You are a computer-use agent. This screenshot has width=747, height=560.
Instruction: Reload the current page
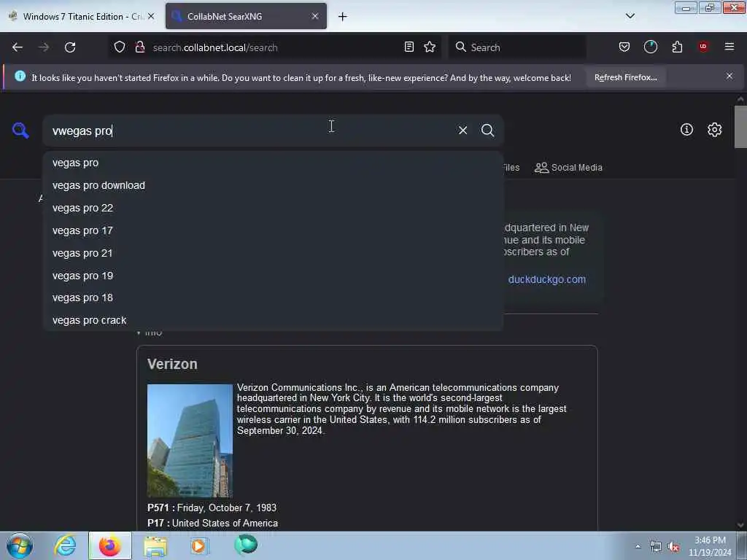pos(70,47)
